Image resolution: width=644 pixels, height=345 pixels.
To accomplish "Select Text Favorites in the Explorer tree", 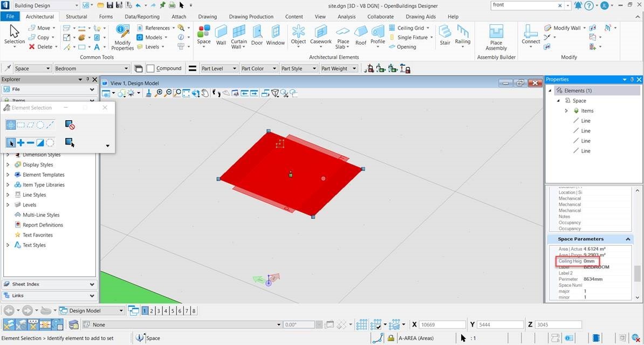I will tap(38, 235).
